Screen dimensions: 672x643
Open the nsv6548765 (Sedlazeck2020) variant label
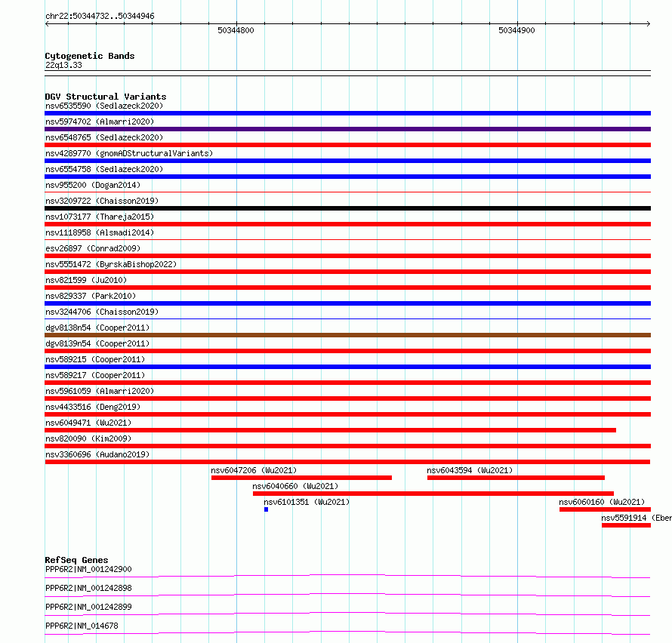coord(104,137)
